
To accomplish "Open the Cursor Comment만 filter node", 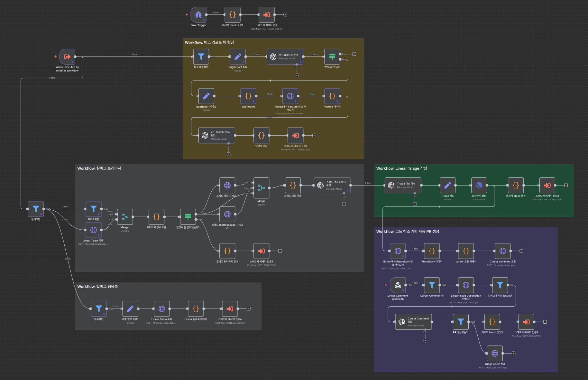I will [432, 285].
